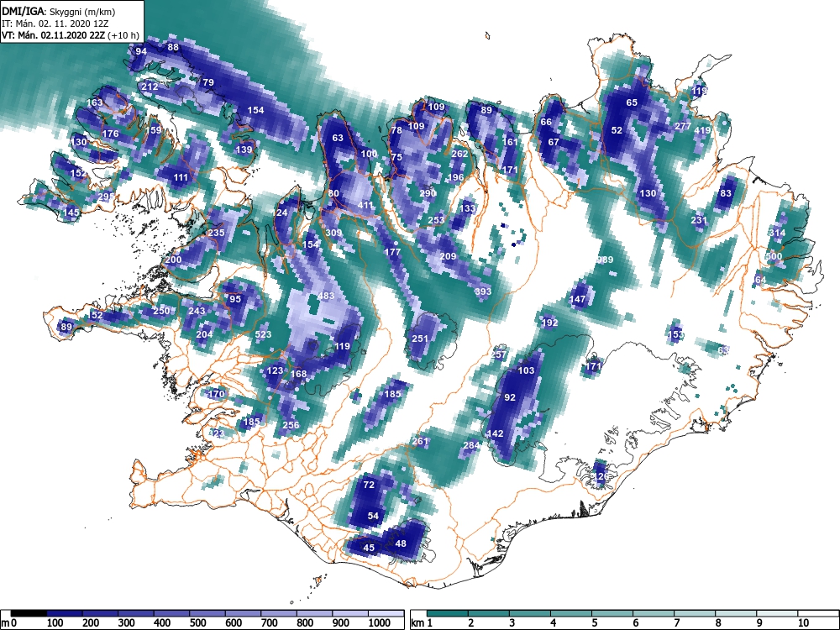Click visibility value 54 on map

click(x=374, y=516)
